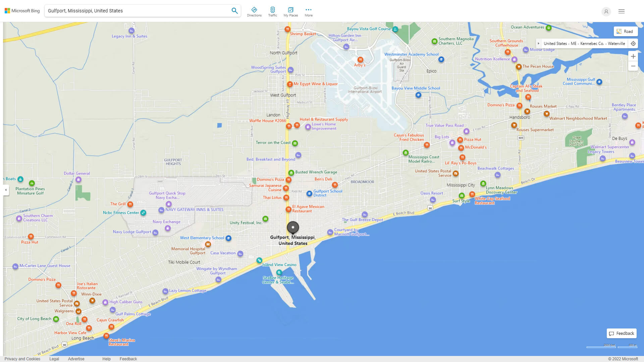Open the Bing Maps main menu
Image resolution: width=644 pixels, height=362 pixels.
(x=622, y=11)
